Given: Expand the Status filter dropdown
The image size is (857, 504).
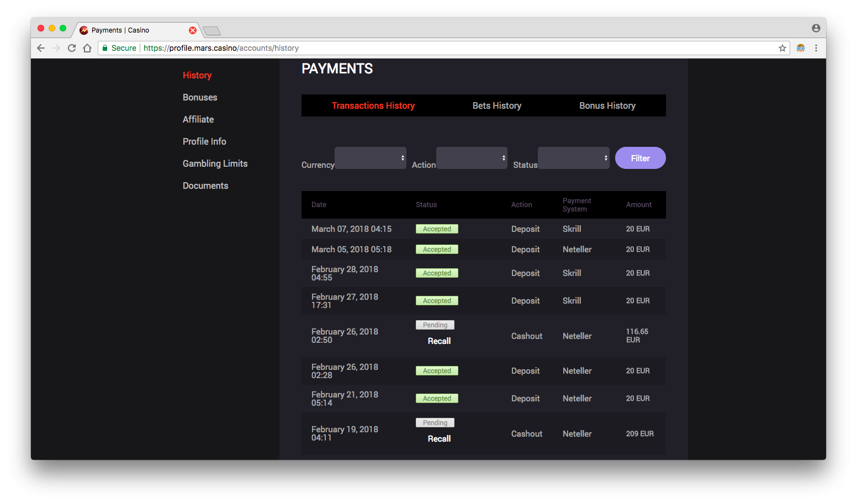Looking at the screenshot, I should coord(574,158).
